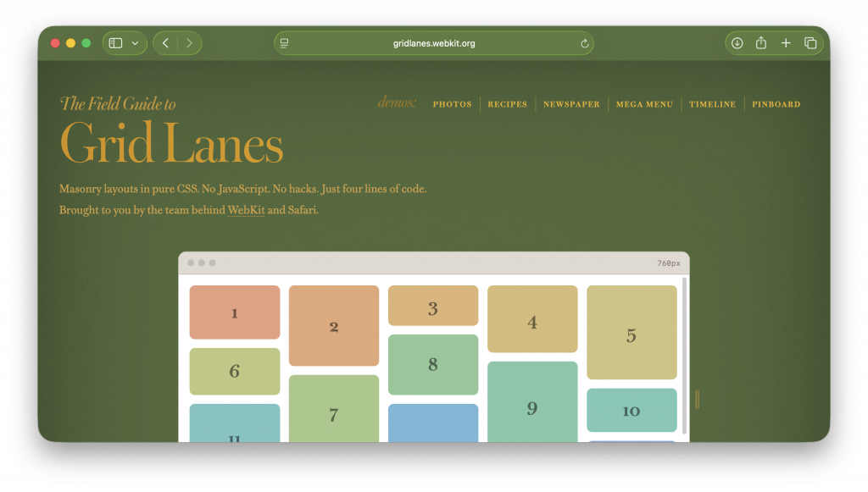Select grid item 3
868x492 pixels.
coord(433,306)
